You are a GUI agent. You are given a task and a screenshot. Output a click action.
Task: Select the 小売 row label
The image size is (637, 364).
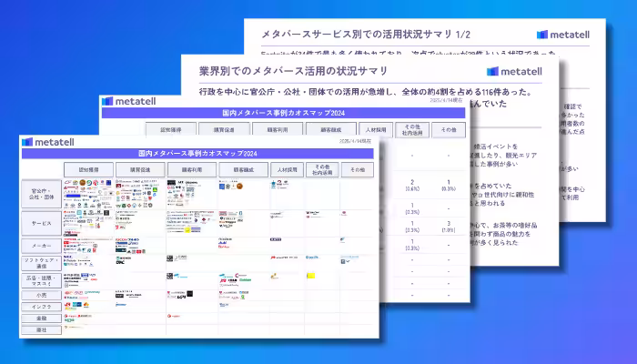(42, 296)
